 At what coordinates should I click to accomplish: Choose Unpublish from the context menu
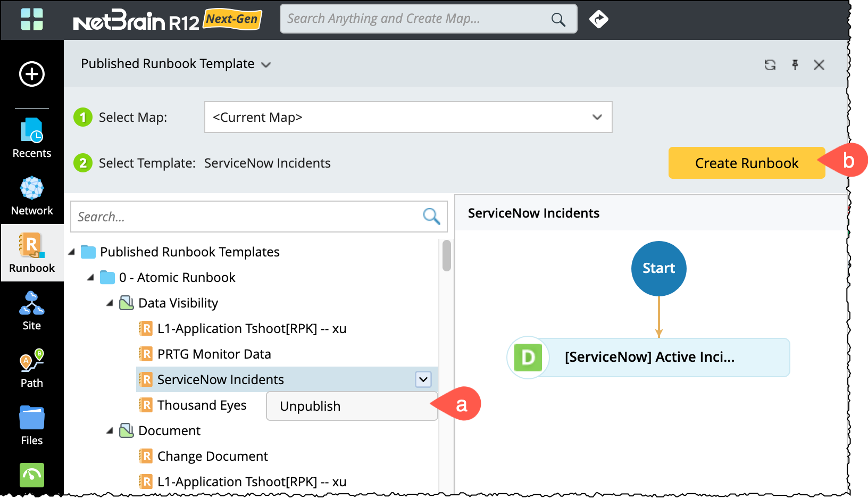[x=310, y=406]
